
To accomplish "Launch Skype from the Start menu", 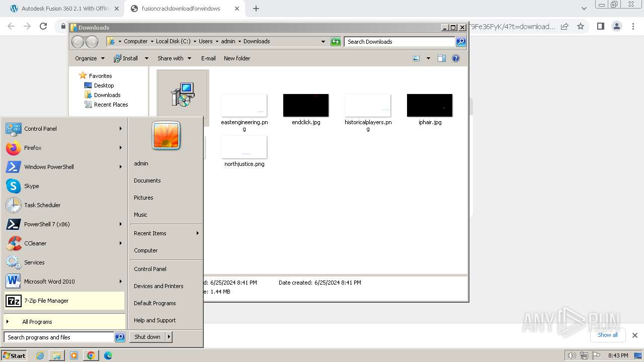I will 64,186.
